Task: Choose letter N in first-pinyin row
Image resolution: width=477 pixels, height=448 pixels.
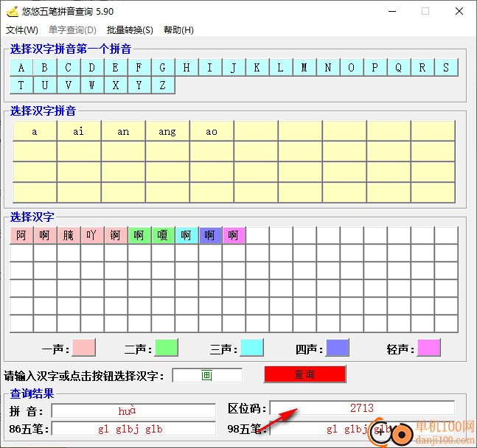Action: coord(328,67)
